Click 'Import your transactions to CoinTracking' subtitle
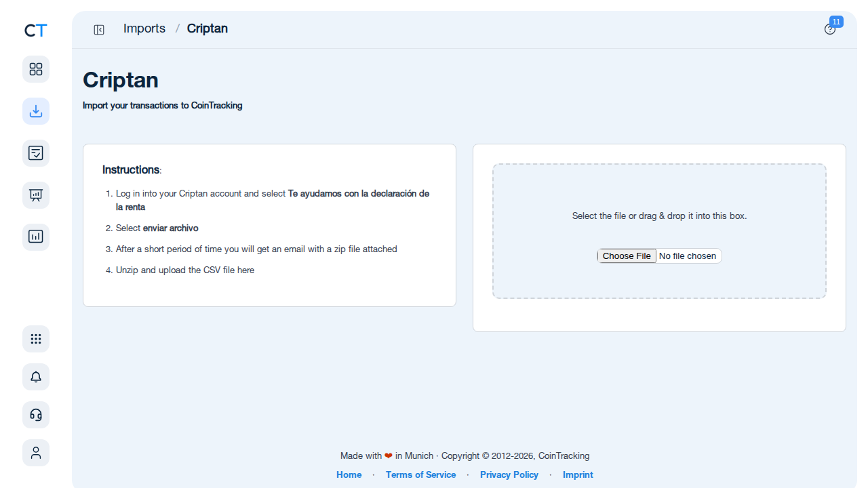The height and width of the screenshot is (488, 868). (163, 106)
